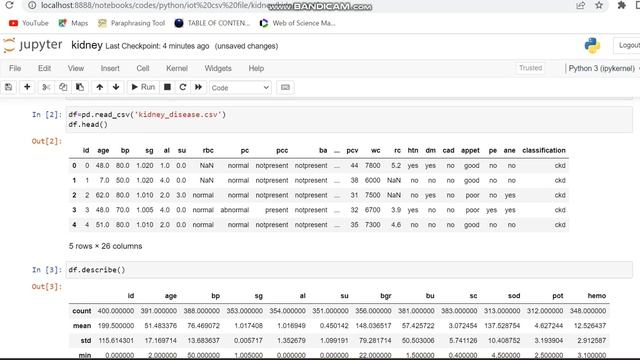Open the Insert menu
Screen dimensions: 640x360
point(110,68)
